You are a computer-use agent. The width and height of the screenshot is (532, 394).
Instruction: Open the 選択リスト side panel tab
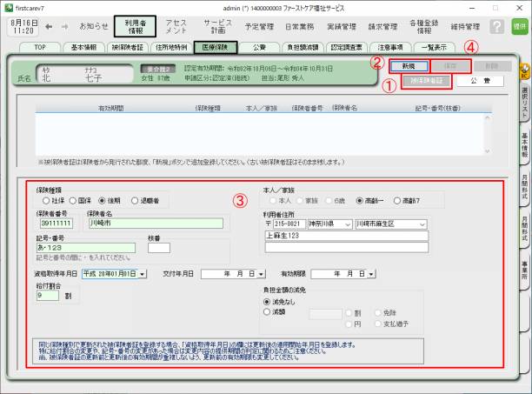pyautogui.click(x=524, y=102)
